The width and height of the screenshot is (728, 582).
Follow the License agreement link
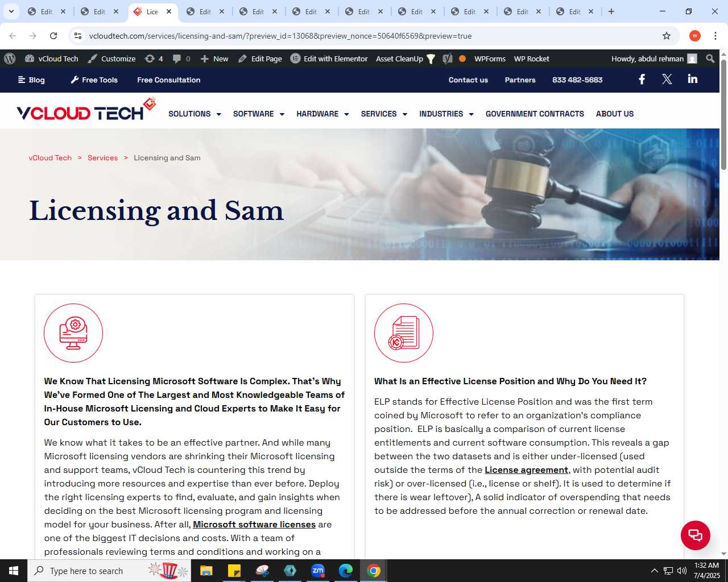click(x=526, y=470)
